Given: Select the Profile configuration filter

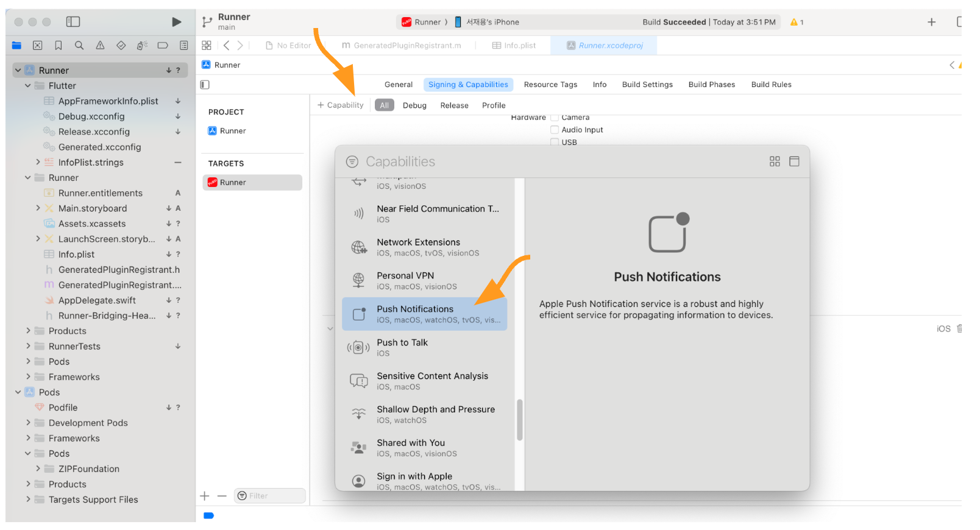Looking at the screenshot, I should (494, 105).
